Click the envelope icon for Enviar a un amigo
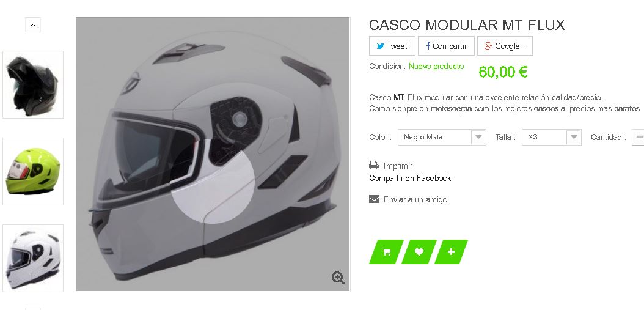Viewport: 644px width, 310px height. tap(374, 199)
